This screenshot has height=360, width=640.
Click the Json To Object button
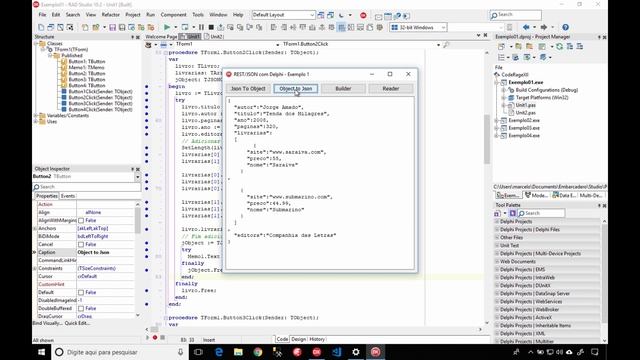(x=248, y=89)
